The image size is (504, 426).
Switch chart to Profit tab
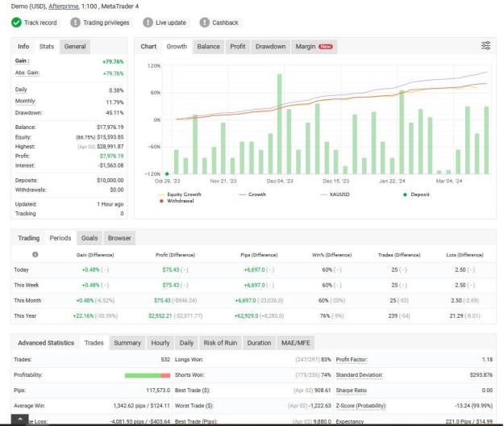(x=238, y=46)
